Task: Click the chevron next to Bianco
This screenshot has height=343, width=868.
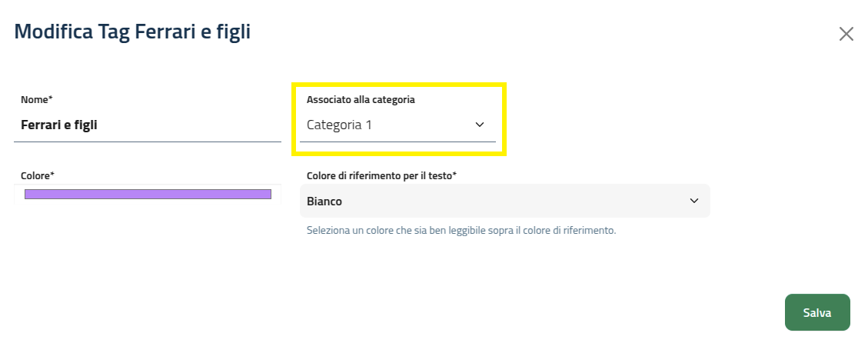Action: click(x=694, y=201)
